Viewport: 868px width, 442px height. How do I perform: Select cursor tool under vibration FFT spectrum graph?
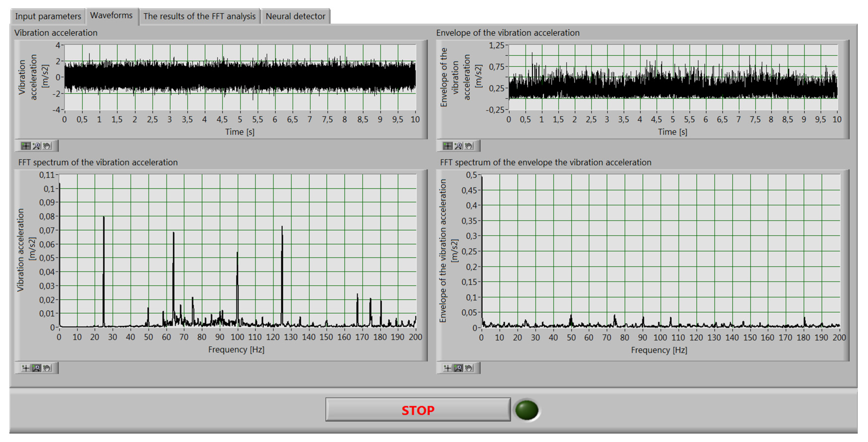26,368
